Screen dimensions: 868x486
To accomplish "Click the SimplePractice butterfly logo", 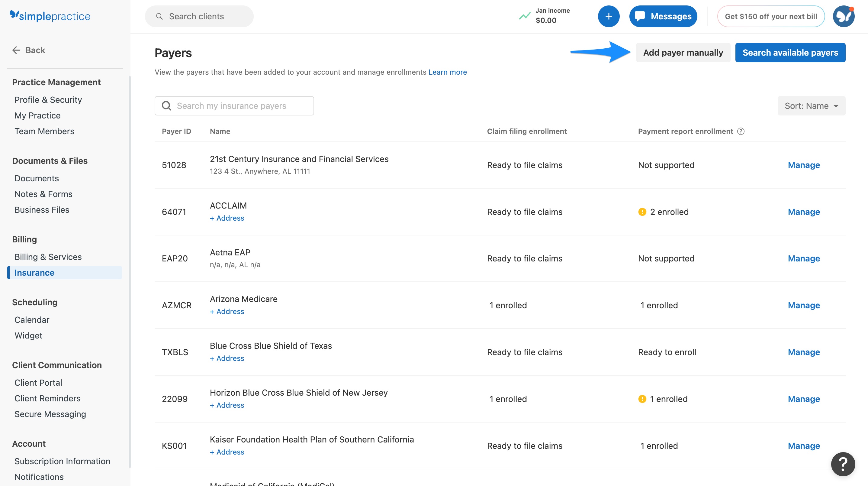I will (14, 15).
